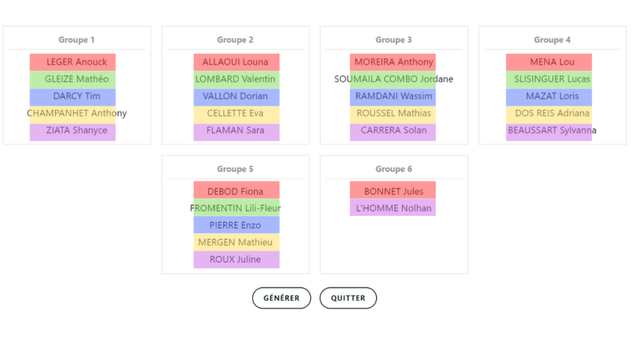
Task: Click CARRERA Solan purple tile
Action: 393,131
